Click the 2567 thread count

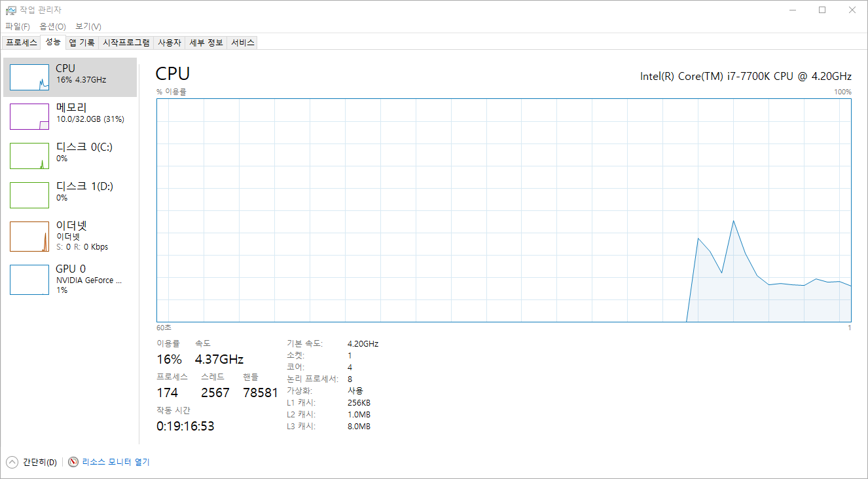pyautogui.click(x=215, y=393)
